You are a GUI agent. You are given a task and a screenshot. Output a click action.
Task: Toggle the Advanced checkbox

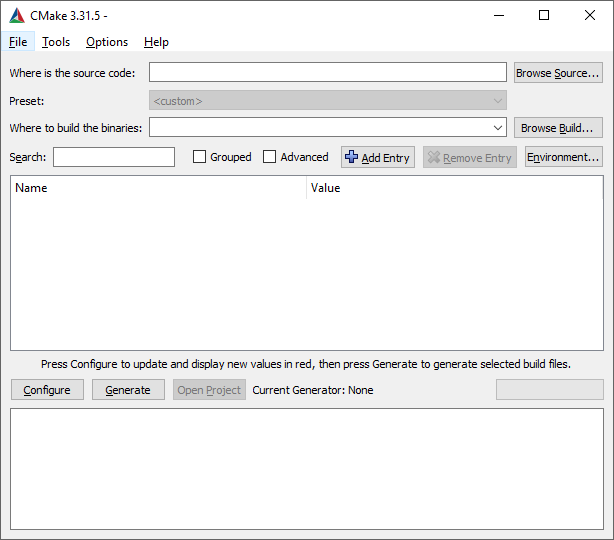(270, 157)
